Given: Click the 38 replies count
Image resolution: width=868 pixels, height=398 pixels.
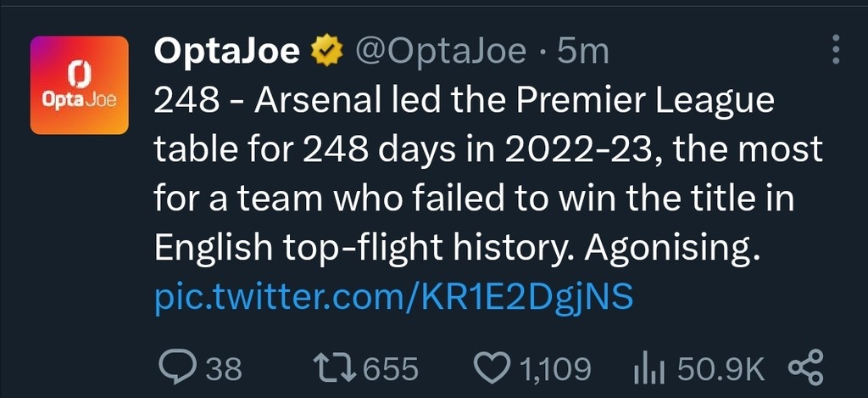Looking at the screenshot, I should [x=224, y=369].
